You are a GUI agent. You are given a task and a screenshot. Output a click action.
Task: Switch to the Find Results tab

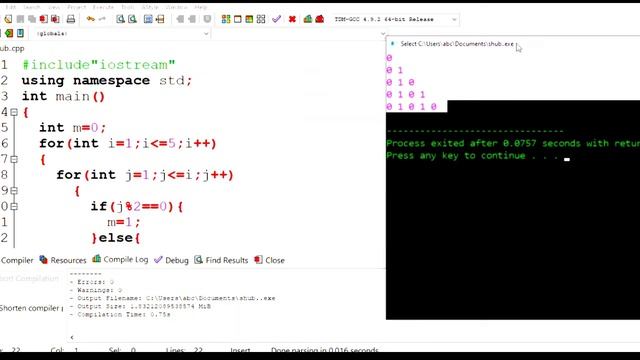coord(221,260)
